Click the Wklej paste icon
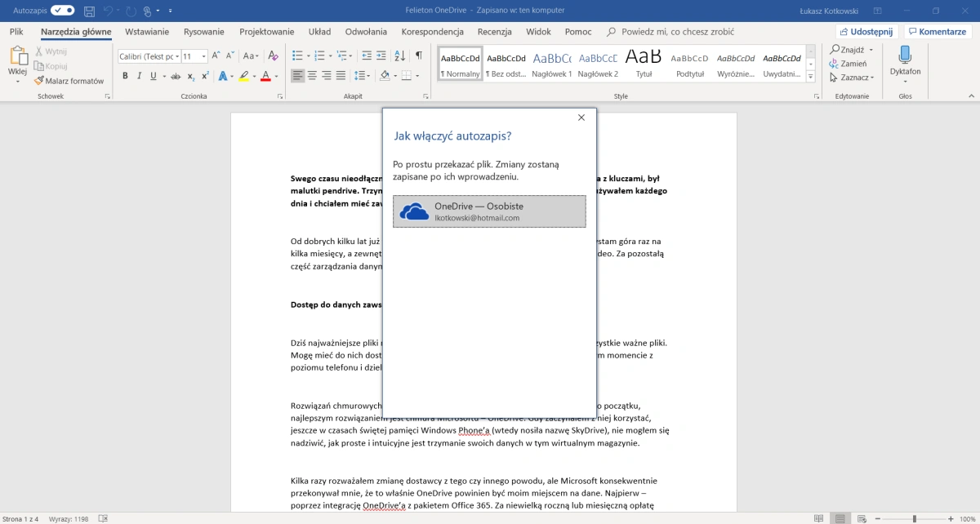Screen dimensions: 980x524 pyautogui.click(x=18, y=56)
